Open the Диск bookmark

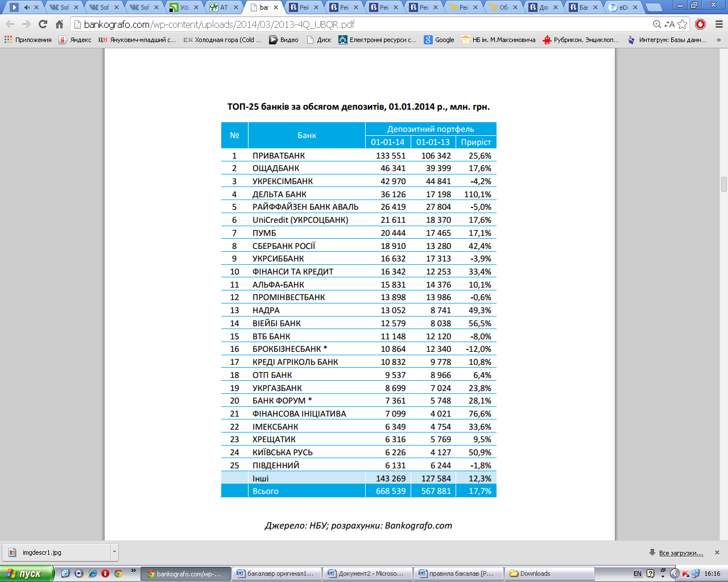pos(318,40)
